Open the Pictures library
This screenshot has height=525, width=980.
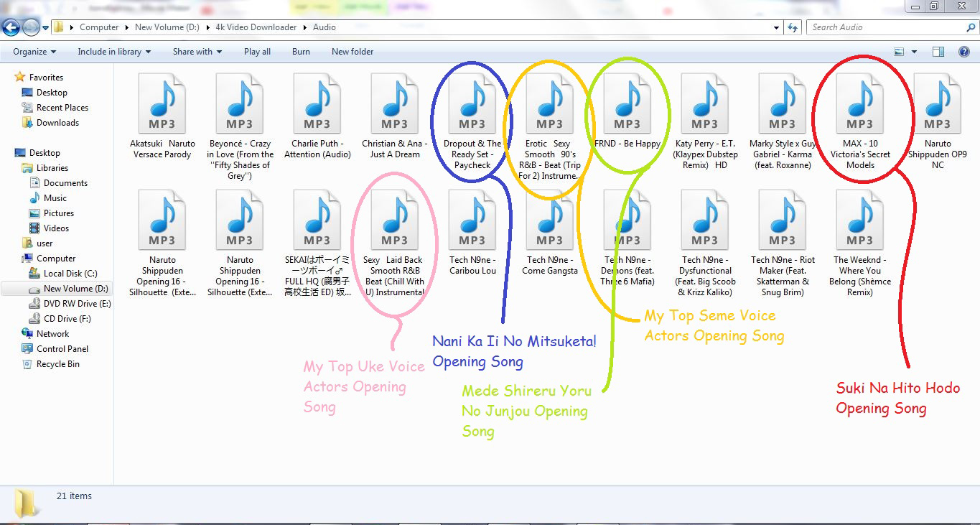(x=59, y=213)
